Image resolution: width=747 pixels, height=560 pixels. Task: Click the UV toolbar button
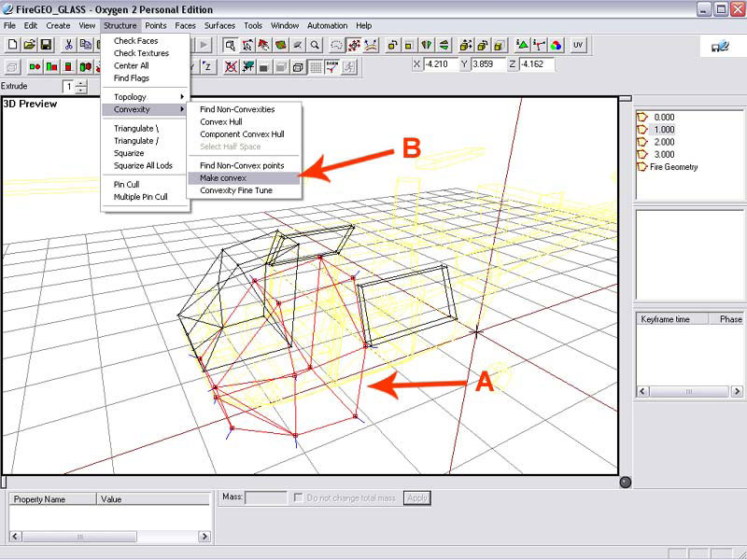pyautogui.click(x=578, y=45)
